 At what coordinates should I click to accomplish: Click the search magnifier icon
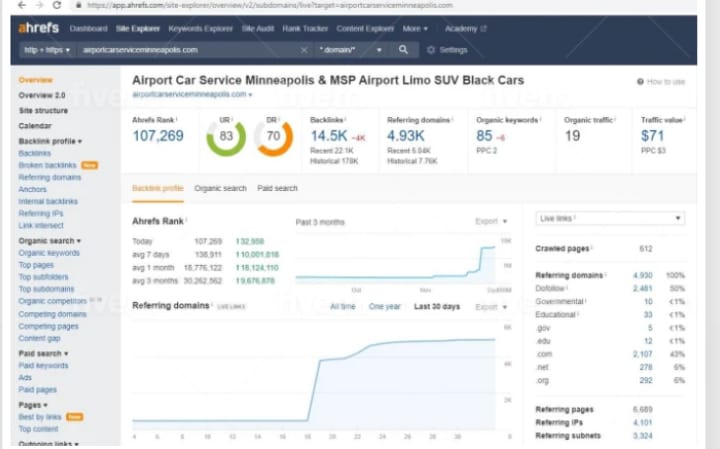[x=403, y=49]
